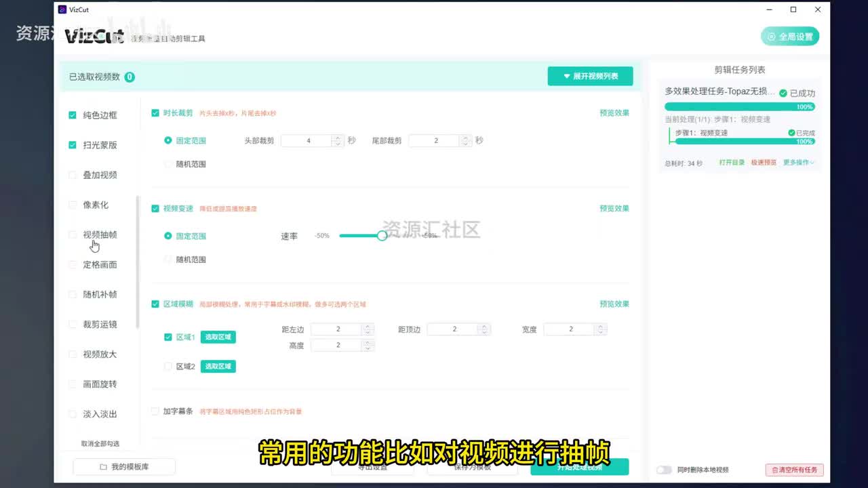Click the 速率 speed slider handle
868x488 pixels.
coord(382,236)
